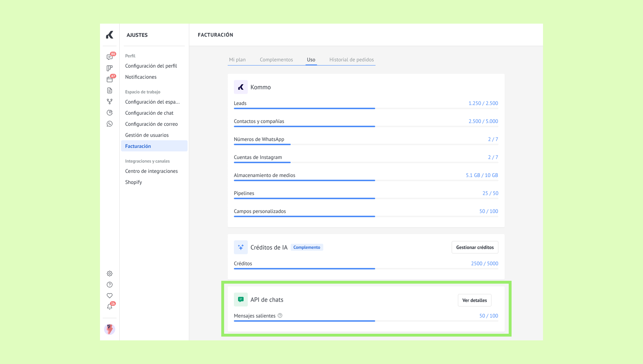This screenshot has height=364, width=643.
Task: Click the Gestionar créditos button
Action: pos(475,247)
